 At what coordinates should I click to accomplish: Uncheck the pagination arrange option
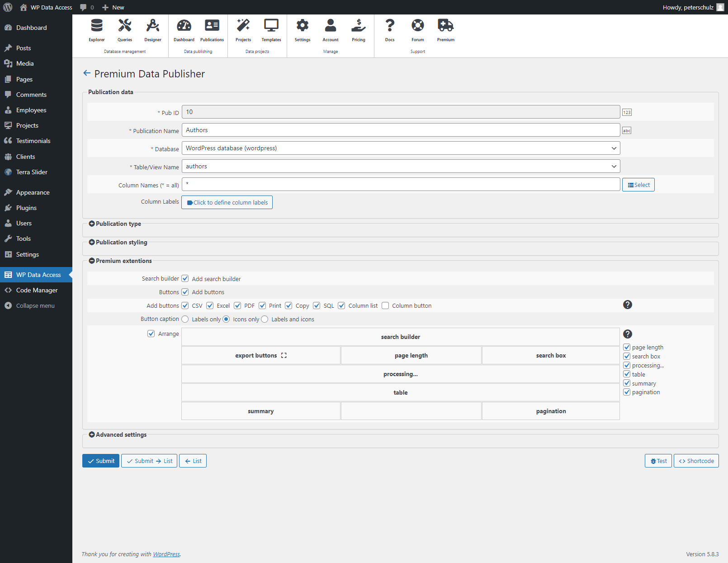(x=627, y=392)
